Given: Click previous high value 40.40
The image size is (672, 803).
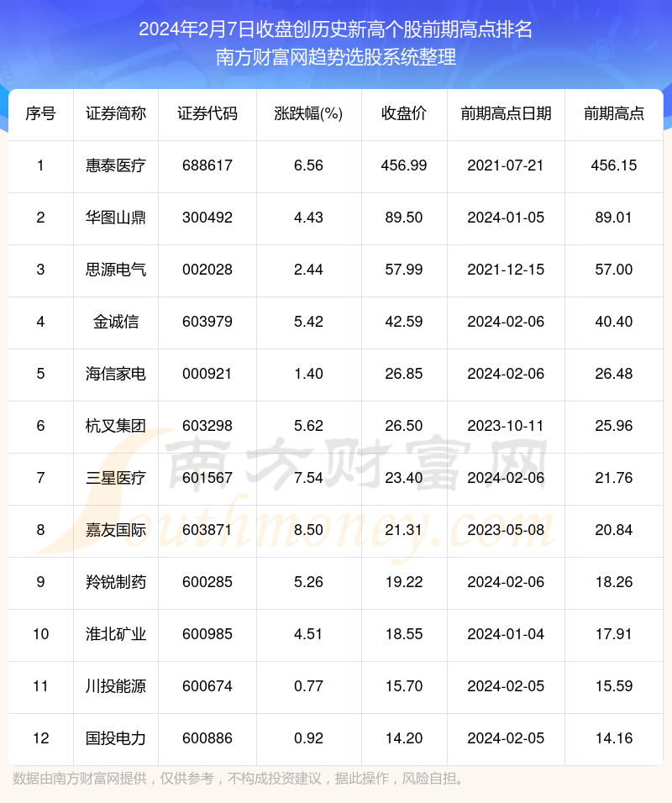Looking at the screenshot, I should pyautogui.click(x=613, y=322).
